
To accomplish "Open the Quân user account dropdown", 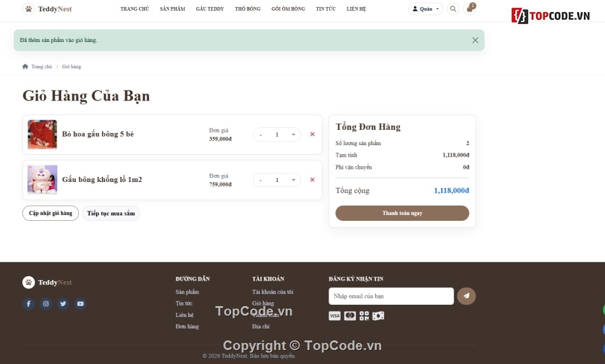I will click(x=425, y=9).
